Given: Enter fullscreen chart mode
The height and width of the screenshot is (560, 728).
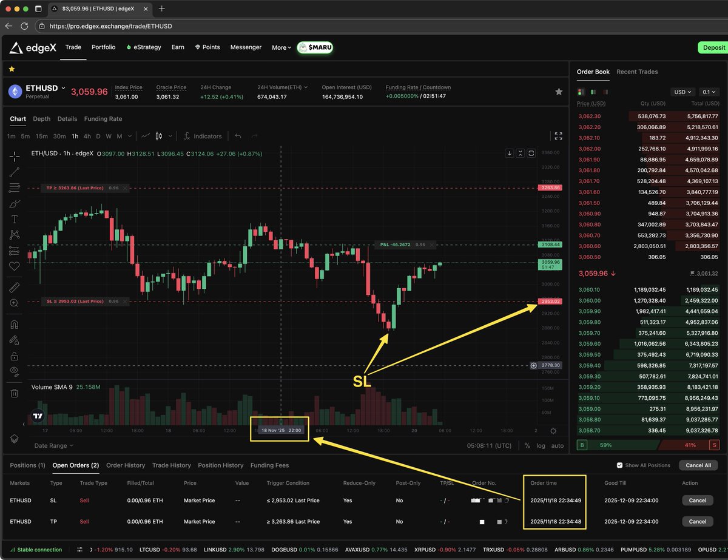Looking at the screenshot, I should point(559,136).
